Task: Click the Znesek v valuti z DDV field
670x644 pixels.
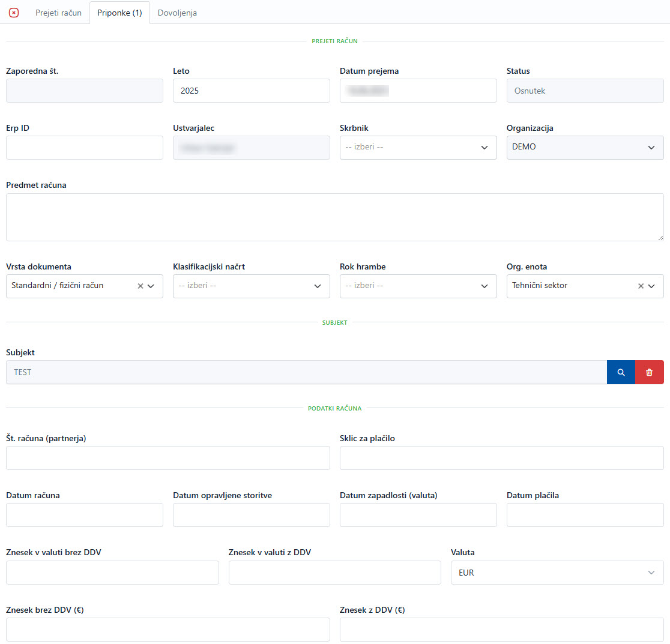Action: [x=334, y=573]
